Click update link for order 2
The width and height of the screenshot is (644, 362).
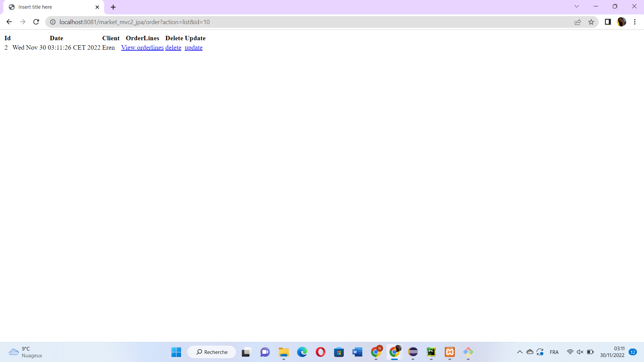click(x=194, y=48)
